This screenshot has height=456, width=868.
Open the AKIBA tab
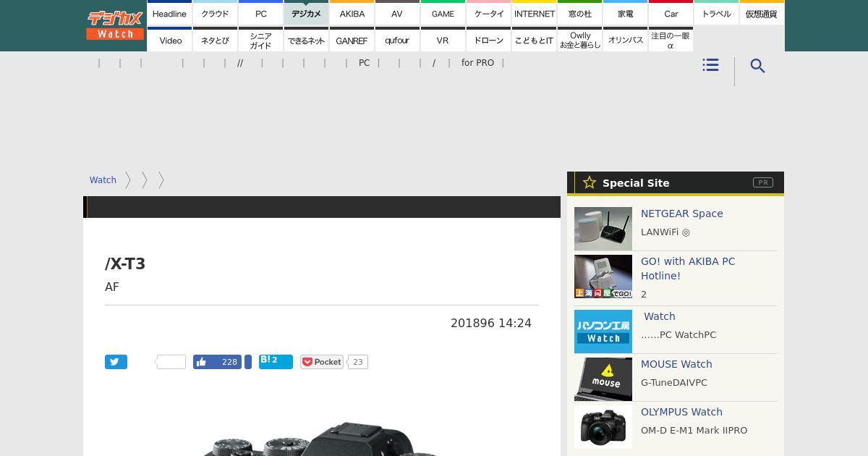pos(352,13)
